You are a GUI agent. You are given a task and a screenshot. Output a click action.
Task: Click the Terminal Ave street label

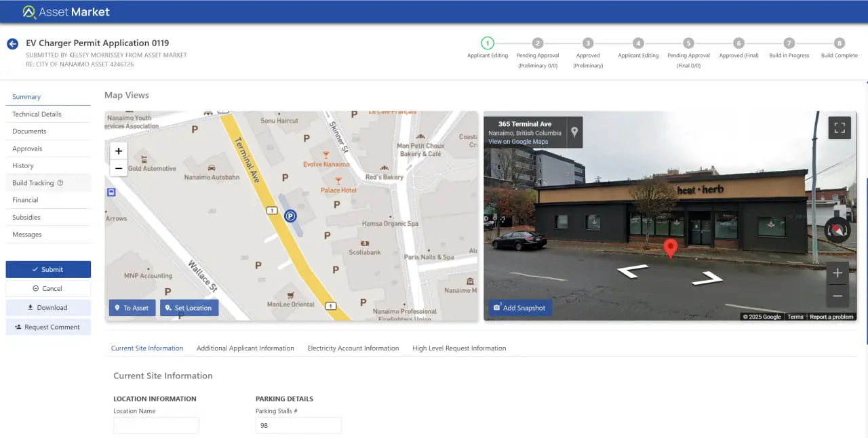coord(247,160)
